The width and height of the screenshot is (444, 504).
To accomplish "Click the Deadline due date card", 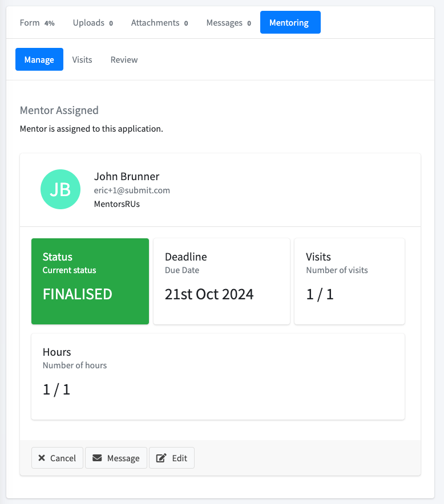I will tap(221, 281).
